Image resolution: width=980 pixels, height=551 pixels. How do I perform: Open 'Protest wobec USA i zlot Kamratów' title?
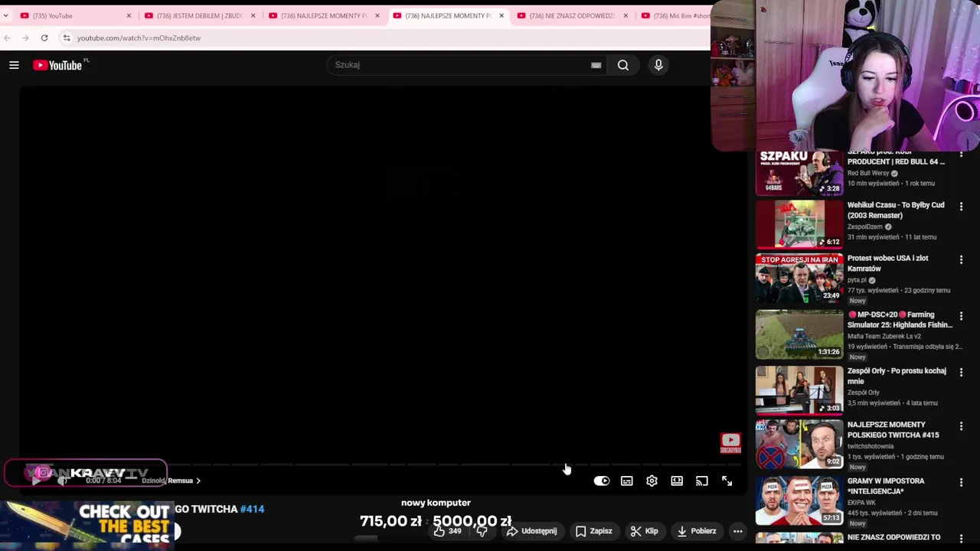click(887, 263)
